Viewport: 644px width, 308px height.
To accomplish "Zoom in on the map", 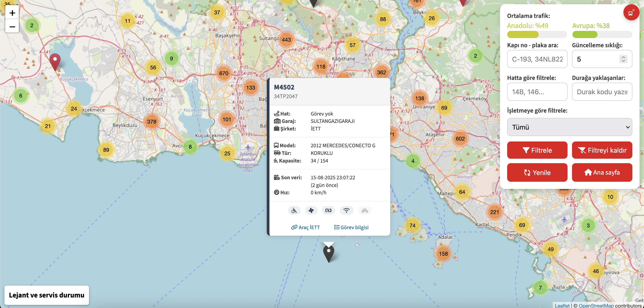I will (x=12, y=13).
